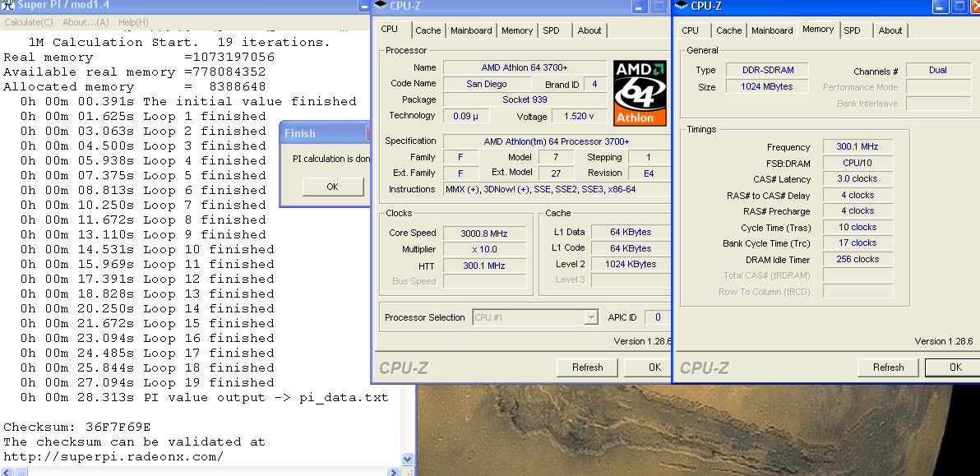The width and height of the screenshot is (980, 476).
Task: Click the Code Name field 'San Diego'
Action: click(487, 84)
